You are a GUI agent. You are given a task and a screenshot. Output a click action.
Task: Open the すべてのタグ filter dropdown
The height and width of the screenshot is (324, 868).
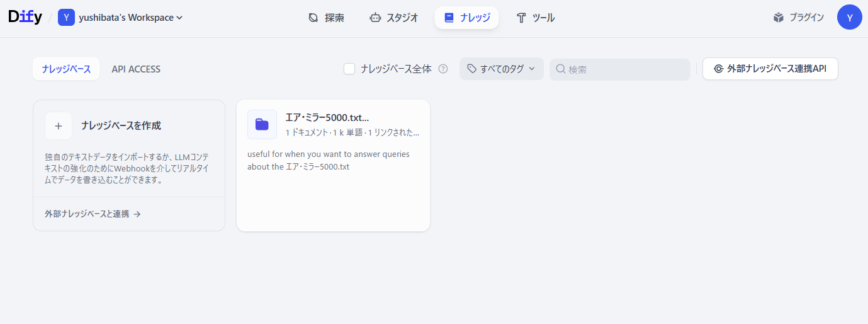pyautogui.click(x=502, y=69)
